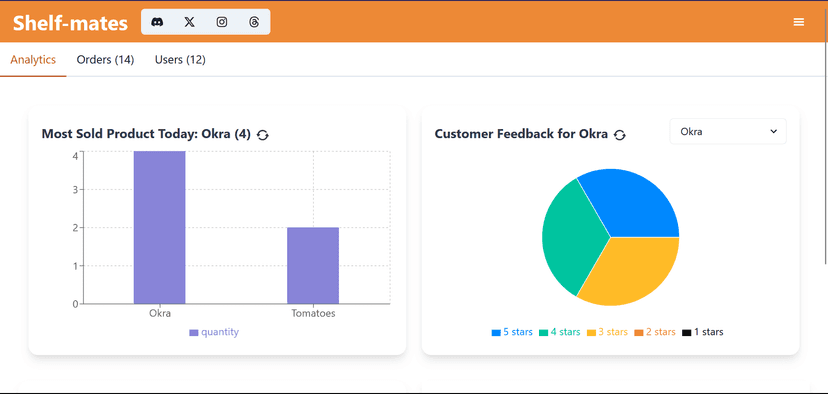
Task: Refresh the Most Sold Product chart
Action: (262, 135)
